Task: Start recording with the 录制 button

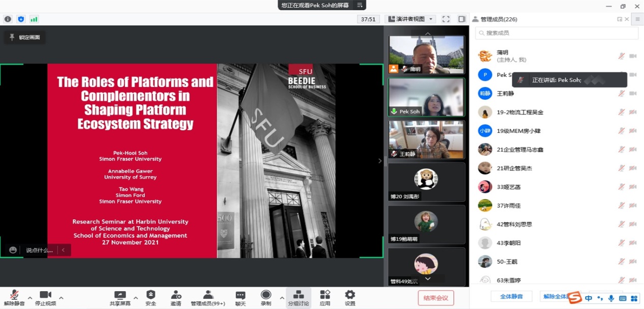Action: click(x=266, y=298)
